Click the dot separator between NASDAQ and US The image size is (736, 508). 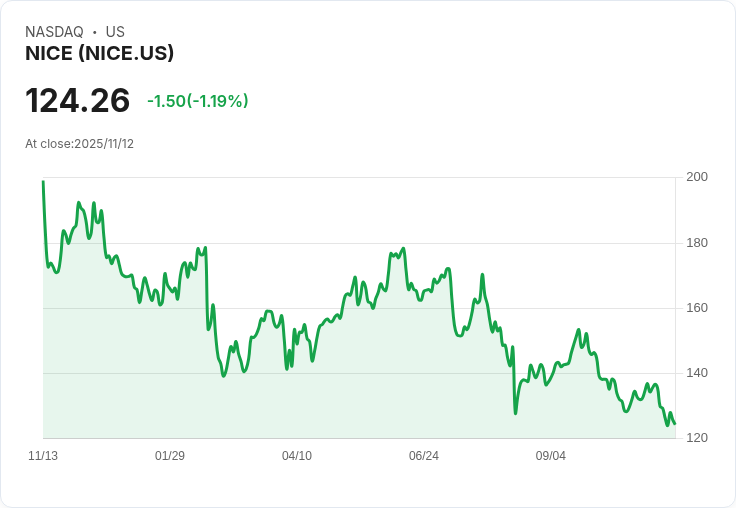[94, 32]
